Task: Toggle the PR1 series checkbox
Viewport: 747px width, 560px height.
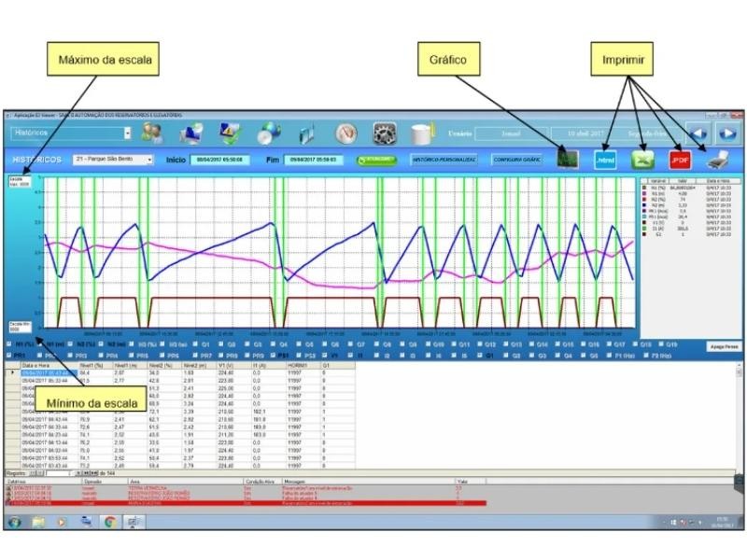Action: click(x=8, y=356)
